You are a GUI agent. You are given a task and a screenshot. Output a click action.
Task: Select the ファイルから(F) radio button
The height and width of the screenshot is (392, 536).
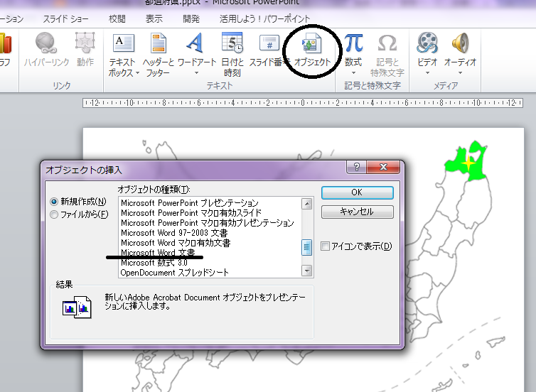54,214
